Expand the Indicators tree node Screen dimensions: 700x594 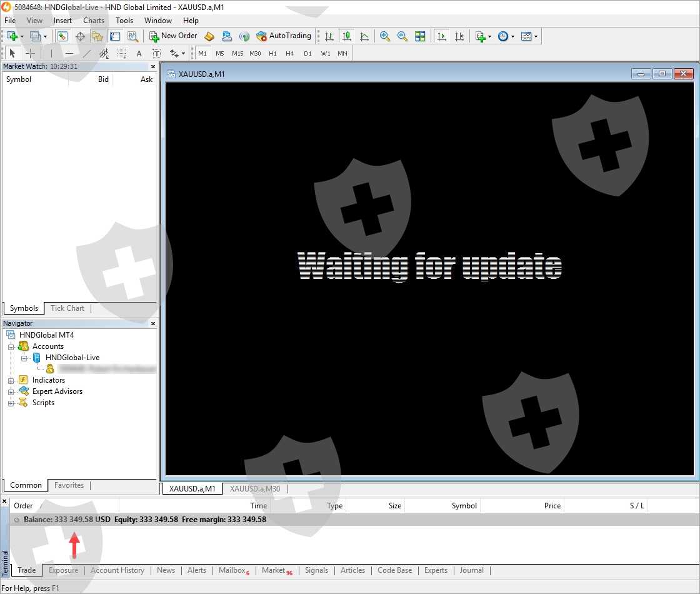(11, 381)
